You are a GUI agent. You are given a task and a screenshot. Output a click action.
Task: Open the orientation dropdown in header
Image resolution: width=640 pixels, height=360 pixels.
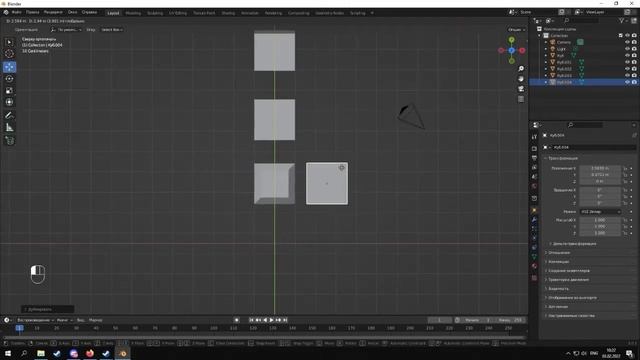coord(65,30)
